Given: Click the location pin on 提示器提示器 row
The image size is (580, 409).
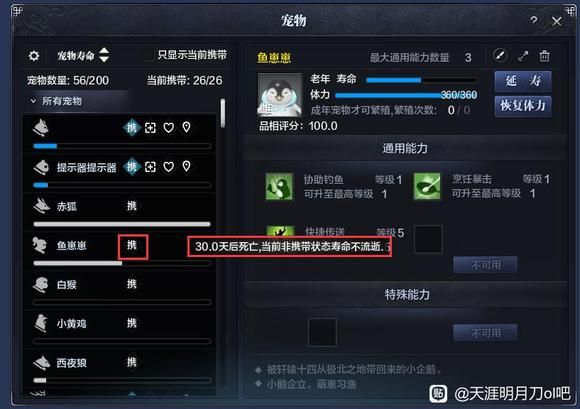Looking at the screenshot, I should [x=186, y=166].
